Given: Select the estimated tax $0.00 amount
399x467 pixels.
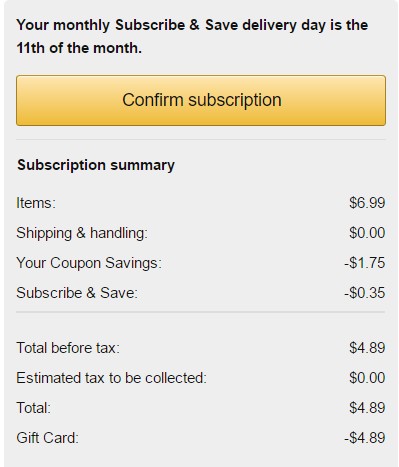Looking at the screenshot, I should [367, 378].
